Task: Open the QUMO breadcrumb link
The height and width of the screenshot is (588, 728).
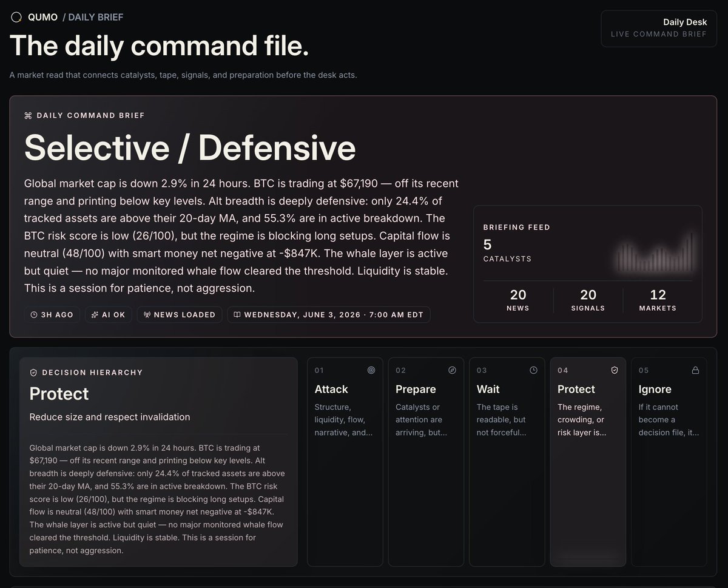Action: pos(42,17)
